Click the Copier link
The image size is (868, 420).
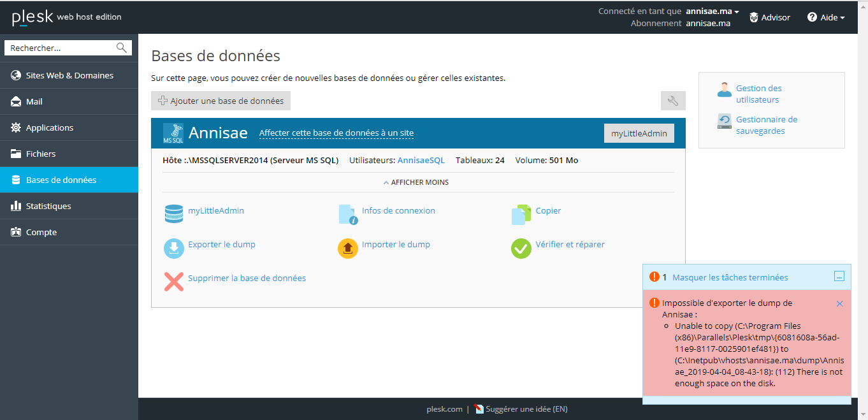tap(548, 210)
